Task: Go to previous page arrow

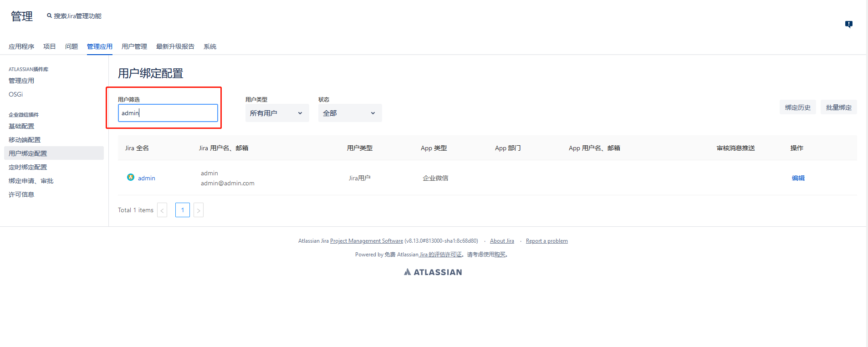Action: 162,210
